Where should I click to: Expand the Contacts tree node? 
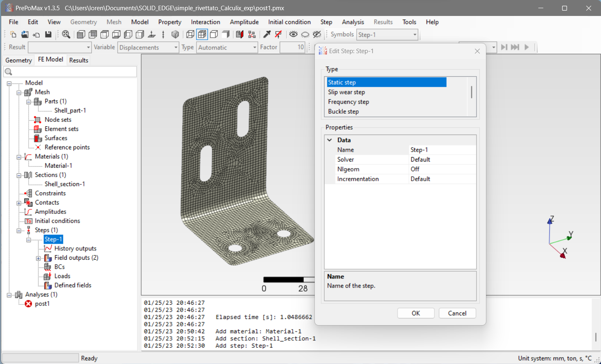pyautogui.click(x=19, y=203)
